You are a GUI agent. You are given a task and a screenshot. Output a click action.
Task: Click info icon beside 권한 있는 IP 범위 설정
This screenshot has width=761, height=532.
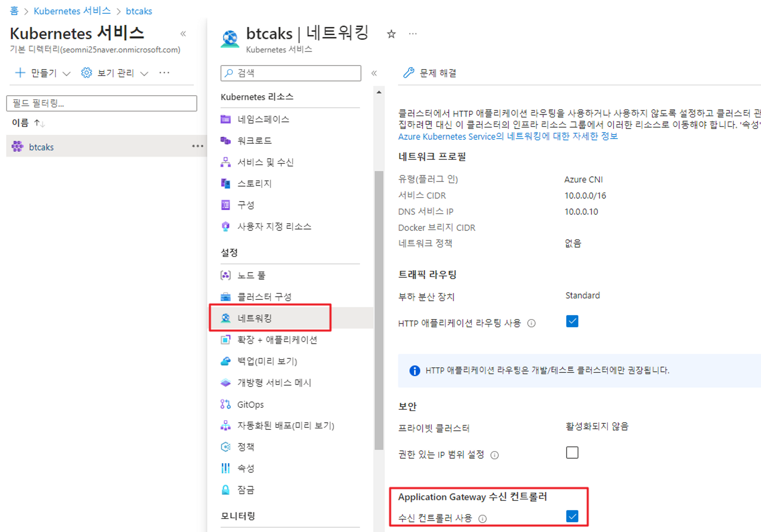click(x=495, y=455)
